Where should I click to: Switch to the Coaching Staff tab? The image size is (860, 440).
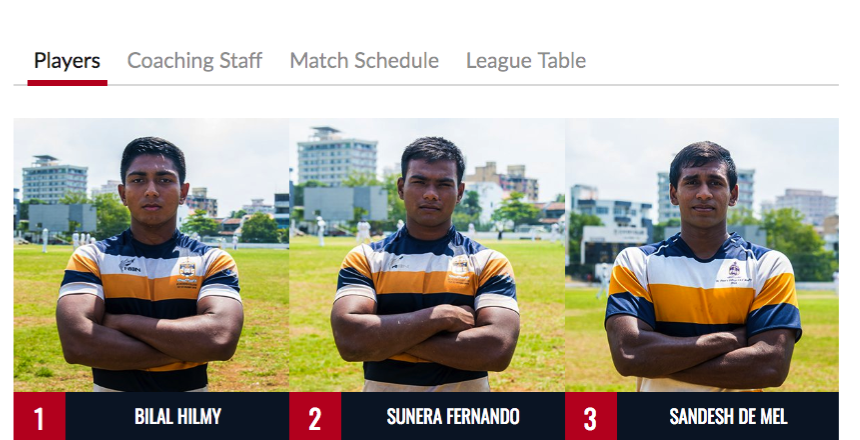click(x=195, y=60)
